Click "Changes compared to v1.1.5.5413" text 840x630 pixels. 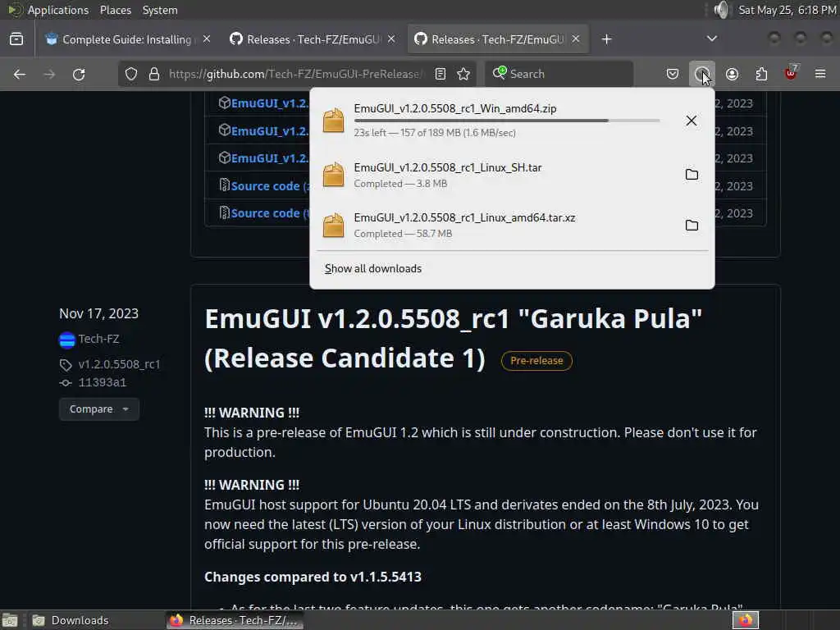[313, 577]
